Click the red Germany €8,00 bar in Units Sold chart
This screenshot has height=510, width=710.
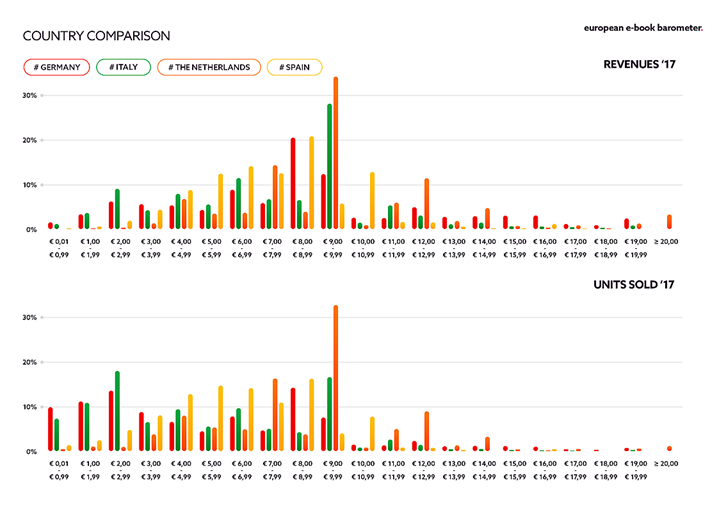(293, 419)
